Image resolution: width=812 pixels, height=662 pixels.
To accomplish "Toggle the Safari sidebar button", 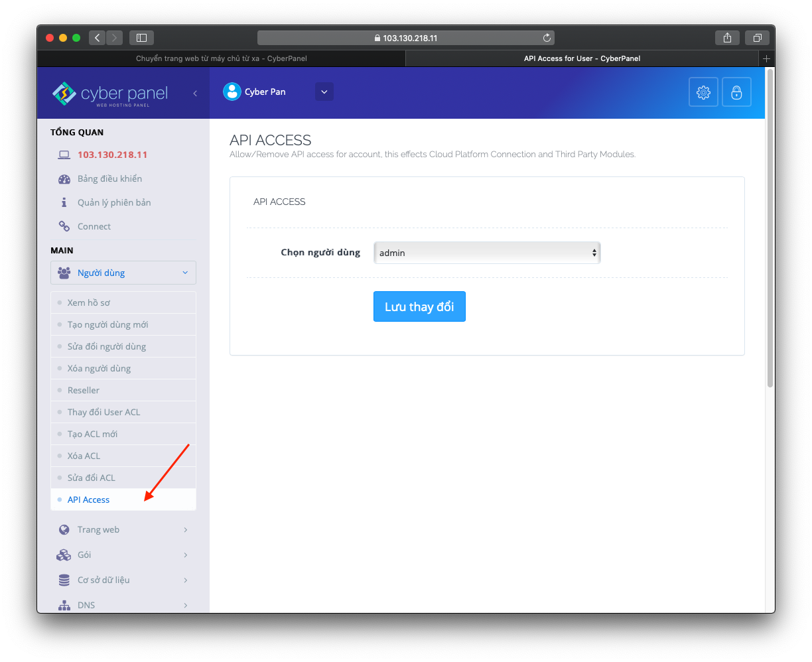I will coord(141,38).
